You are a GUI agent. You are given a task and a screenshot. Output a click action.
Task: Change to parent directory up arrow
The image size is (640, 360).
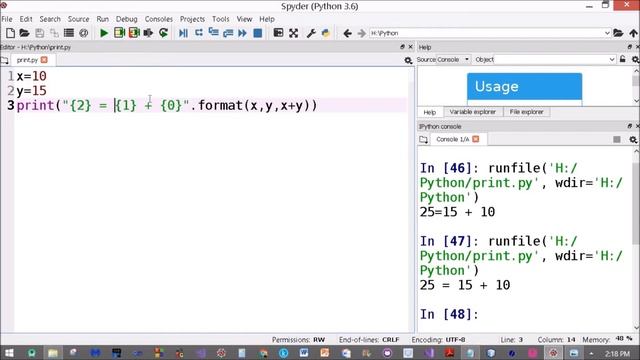point(633,33)
